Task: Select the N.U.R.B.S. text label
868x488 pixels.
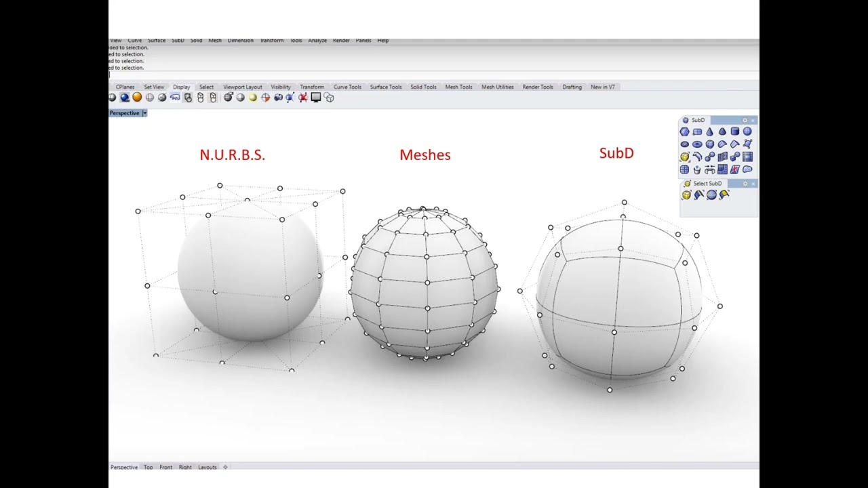Action: 233,155
